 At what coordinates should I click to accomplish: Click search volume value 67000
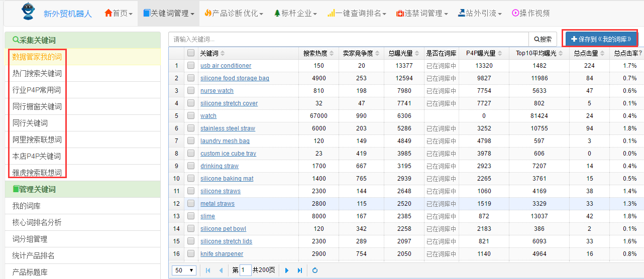click(318, 116)
